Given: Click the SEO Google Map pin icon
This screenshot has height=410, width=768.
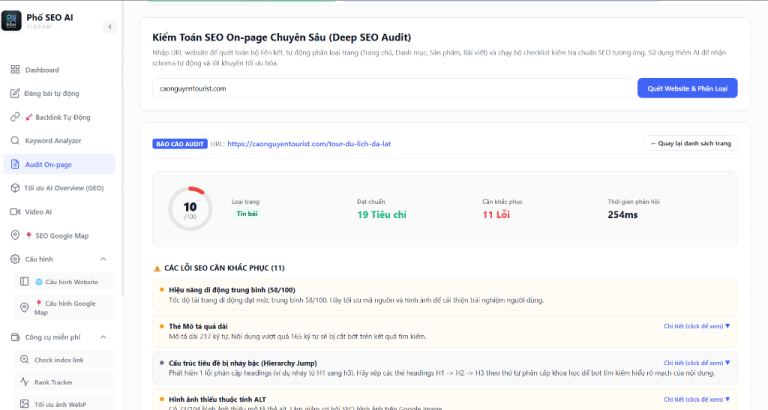Looking at the screenshot, I should coord(15,235).
